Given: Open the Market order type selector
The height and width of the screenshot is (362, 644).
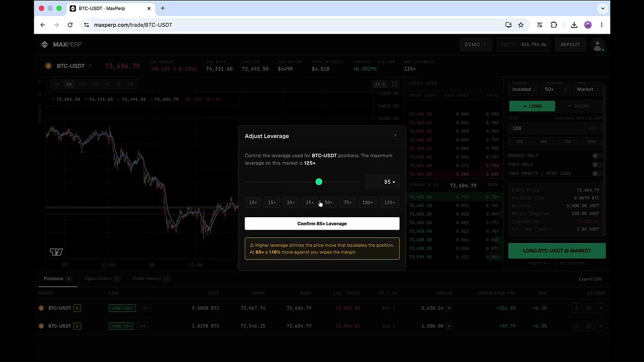Looking at the screenshot, I should (x=587, y=89).
